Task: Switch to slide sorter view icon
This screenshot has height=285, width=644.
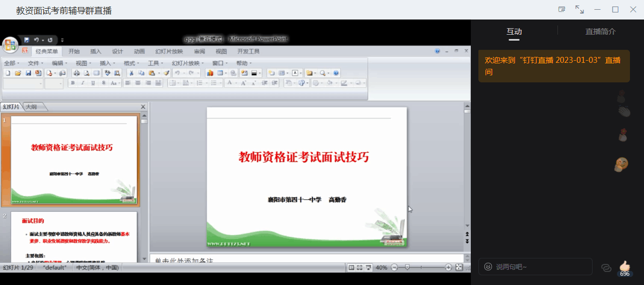Action: click(x=360, y=268)
